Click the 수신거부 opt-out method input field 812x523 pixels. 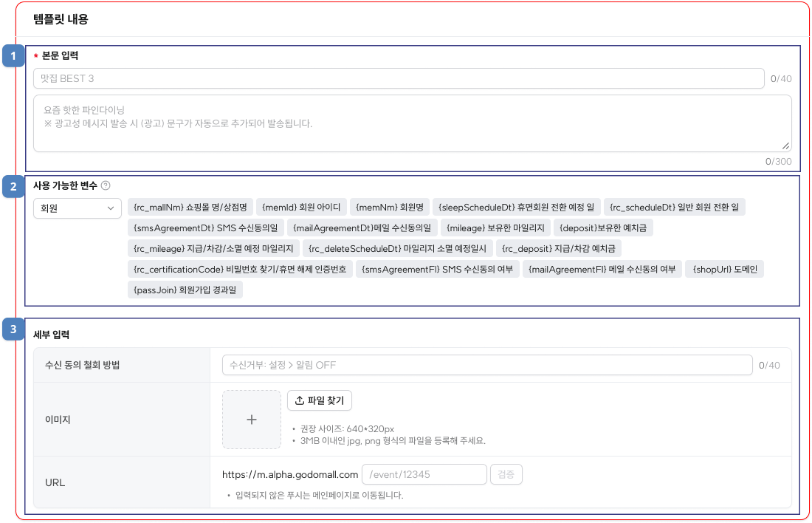pyautogui.click(x=487, y=365)
